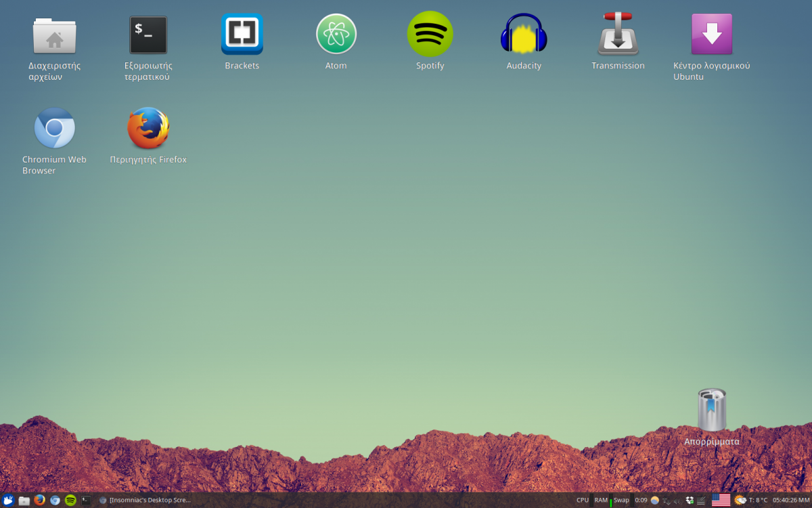Screen dimensions: 812x508
Task: Open Spotify from the desktop
Action: [x=430, y=34]
